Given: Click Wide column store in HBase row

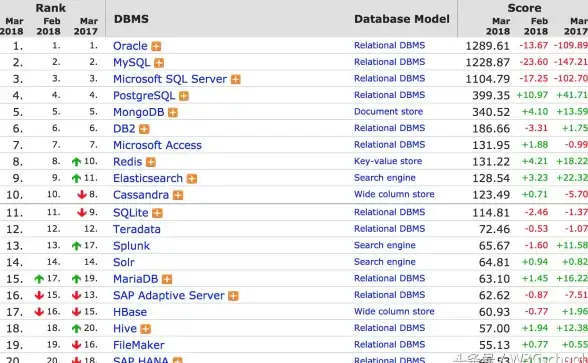Looking at the screenshot, I should pos(394,311).
